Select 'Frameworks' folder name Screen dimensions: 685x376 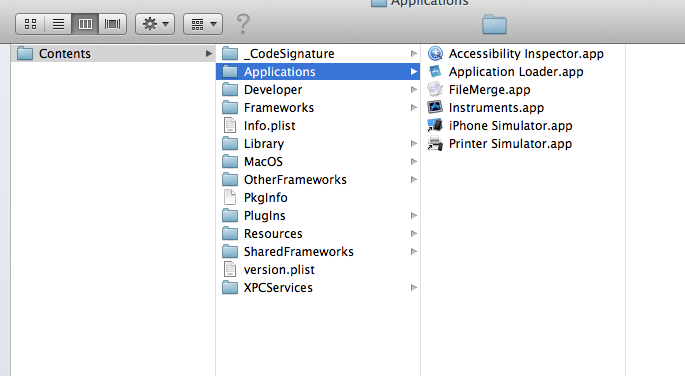(279, 107)
